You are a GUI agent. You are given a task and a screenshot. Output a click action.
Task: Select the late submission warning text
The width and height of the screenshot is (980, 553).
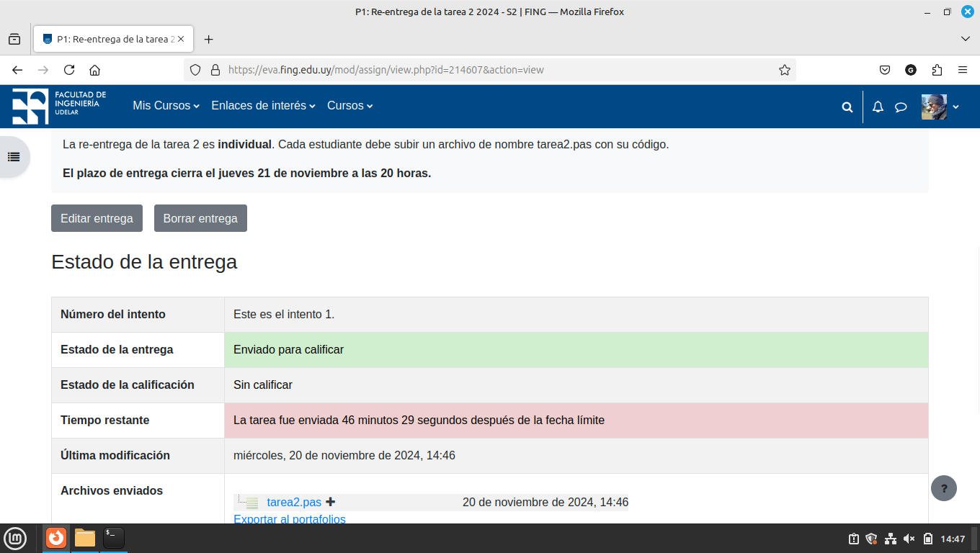click(x=419, y=420)
